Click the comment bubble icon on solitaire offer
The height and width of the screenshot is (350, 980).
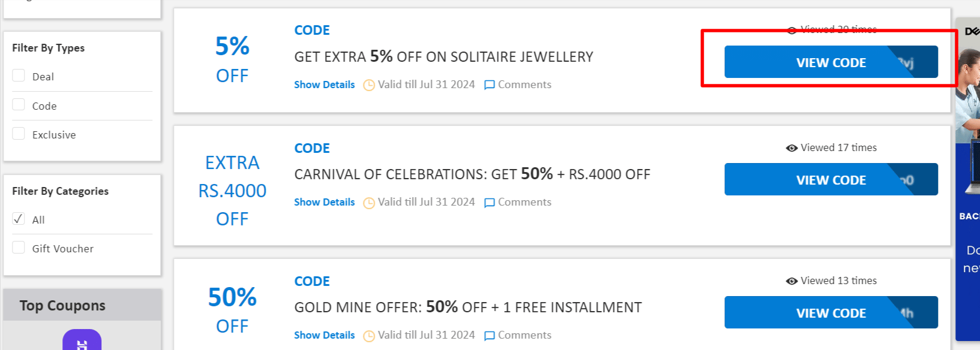coord(489,85)
